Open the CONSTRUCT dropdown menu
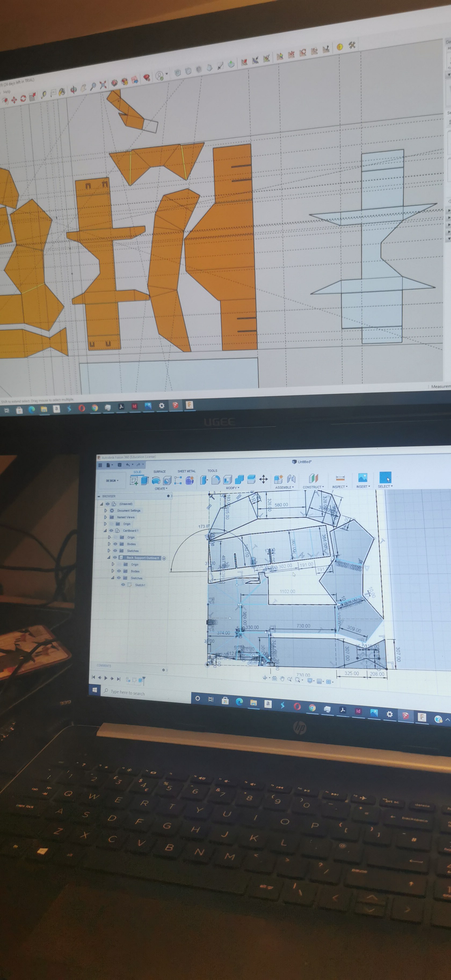The image size is (451, 980). coord(313,487)
